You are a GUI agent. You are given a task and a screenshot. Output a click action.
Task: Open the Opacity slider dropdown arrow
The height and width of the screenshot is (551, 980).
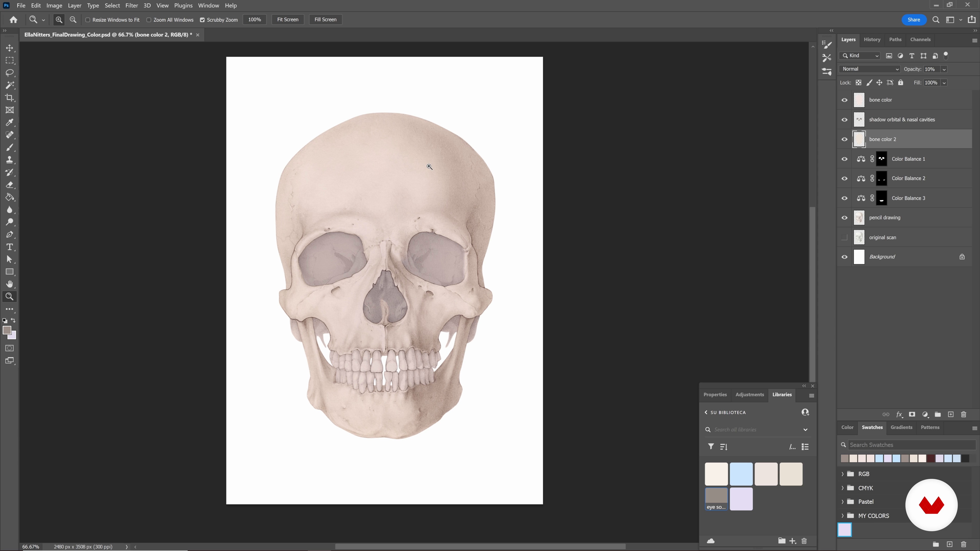click(944, 69)
